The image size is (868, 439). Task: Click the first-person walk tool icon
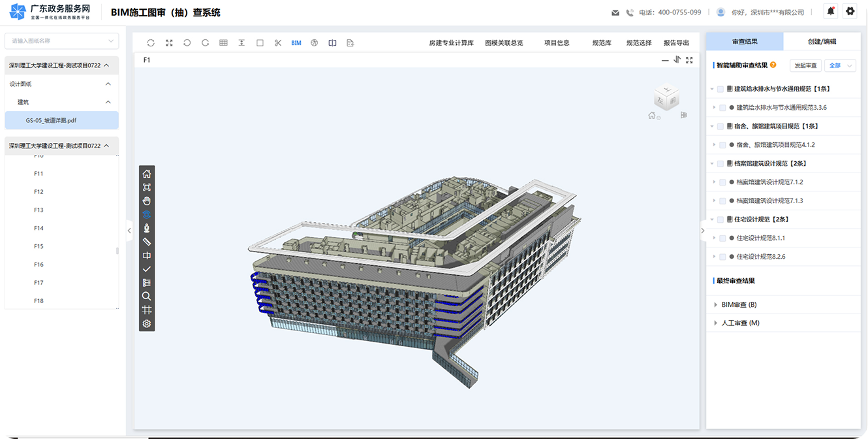(x=147, y=228)
